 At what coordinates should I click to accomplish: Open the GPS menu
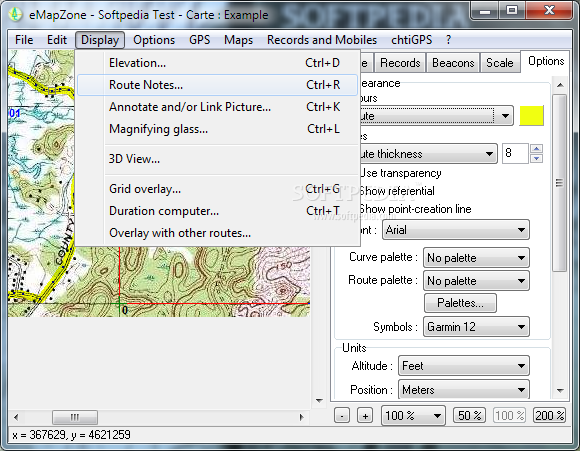[x=199, y=40]
